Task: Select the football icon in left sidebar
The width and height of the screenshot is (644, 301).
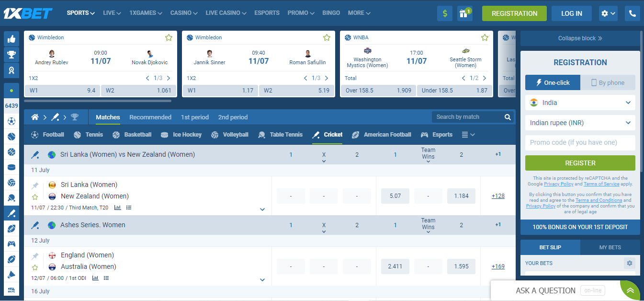Action: tap(11, 121)
